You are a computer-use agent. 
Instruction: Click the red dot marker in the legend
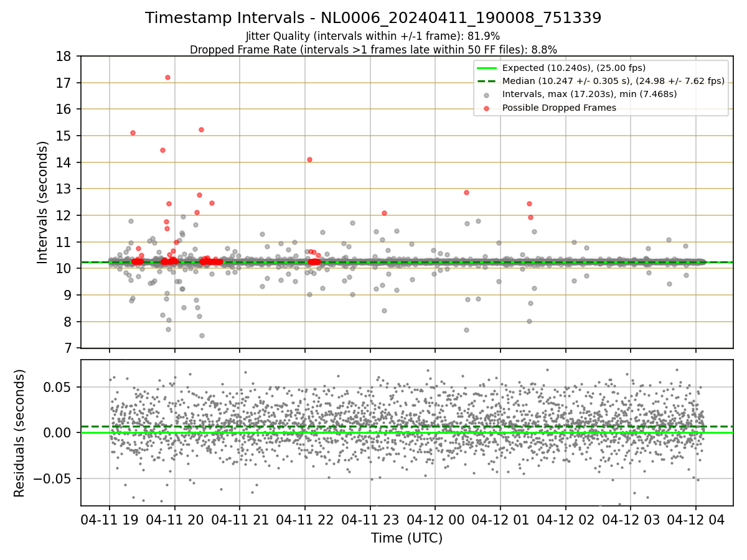coord(487,108)
